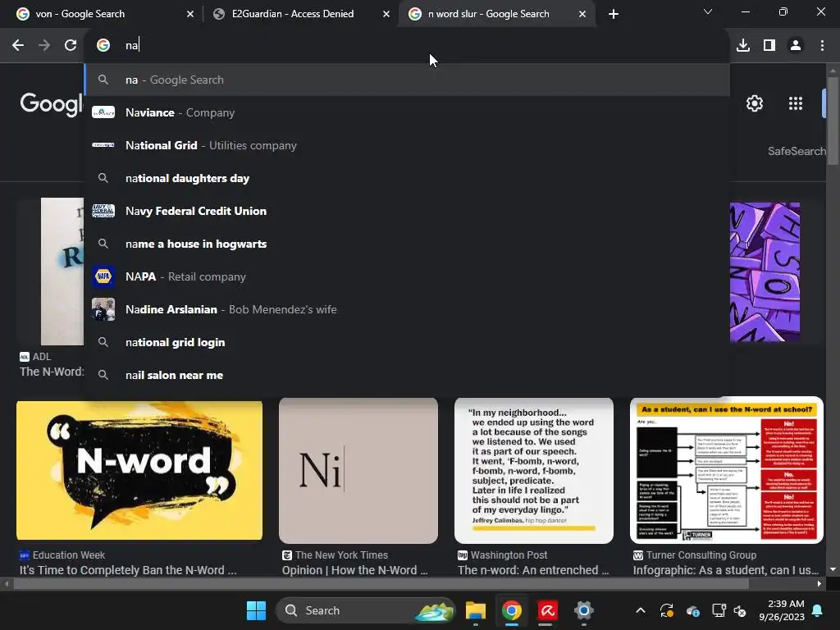
Task: Pick Navy Federal Credit Union suggestion
Action: tap(407, 211)
